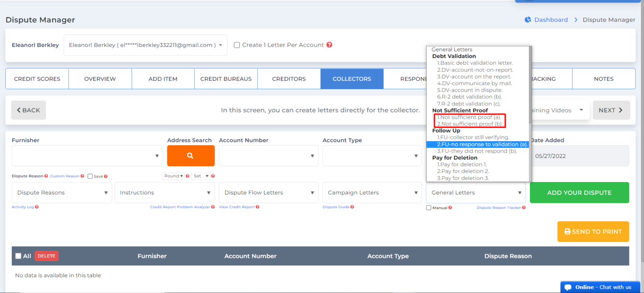This screenshot has width=644, height=293.
Task: Enable Create 1 Letter Per Account checkbox
Action: coord(237,45)
